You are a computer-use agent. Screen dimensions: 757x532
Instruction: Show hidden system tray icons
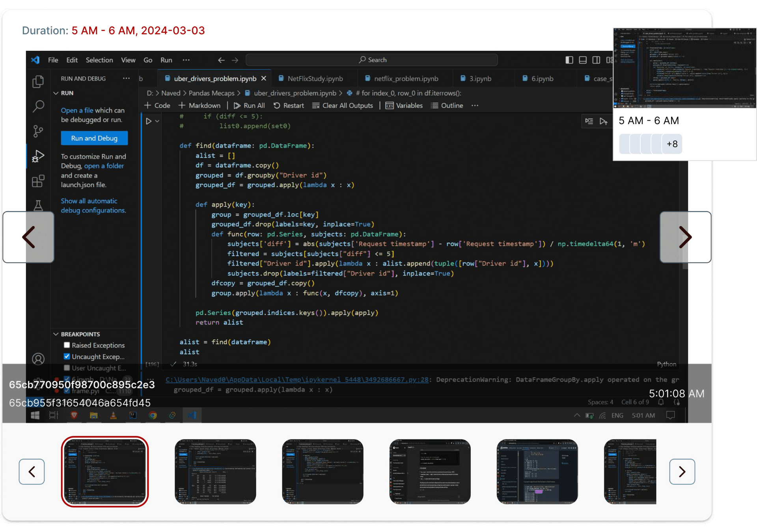point(577,415)
